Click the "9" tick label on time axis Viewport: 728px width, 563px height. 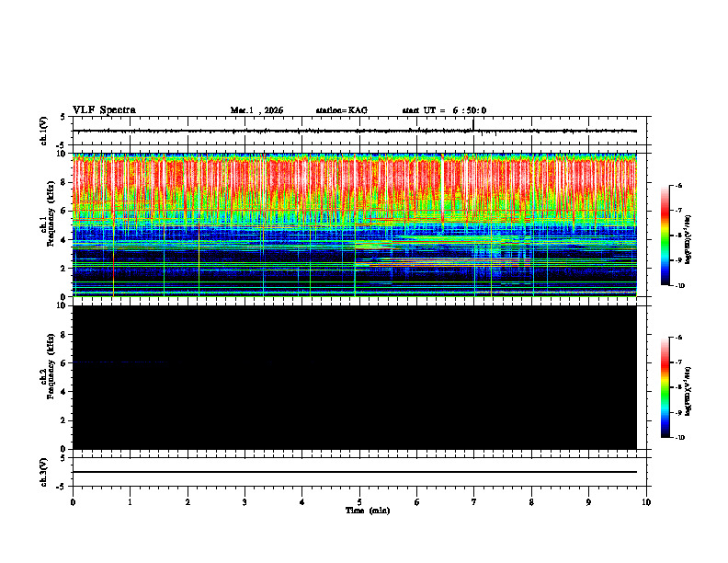pyautogui.click(x=588, y=502)
